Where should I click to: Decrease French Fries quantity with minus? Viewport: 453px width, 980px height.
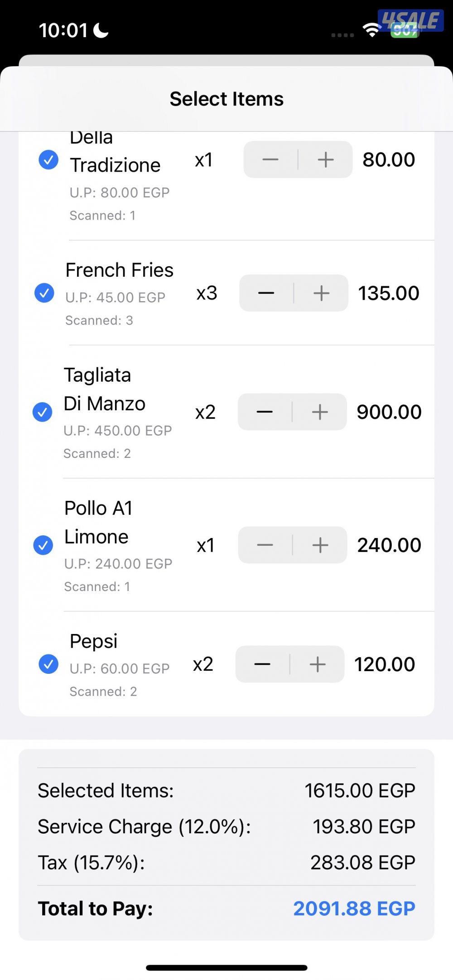(x=266, y=293)
